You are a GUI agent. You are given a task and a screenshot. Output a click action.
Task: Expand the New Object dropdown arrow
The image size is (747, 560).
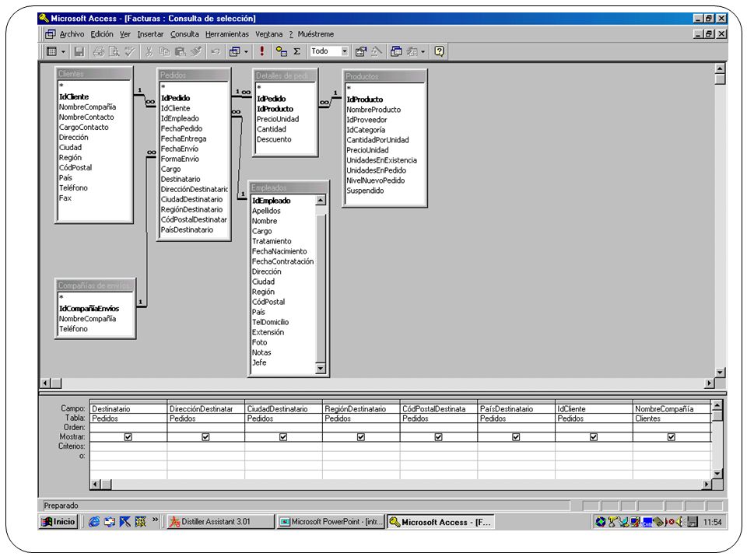point(423,51)
